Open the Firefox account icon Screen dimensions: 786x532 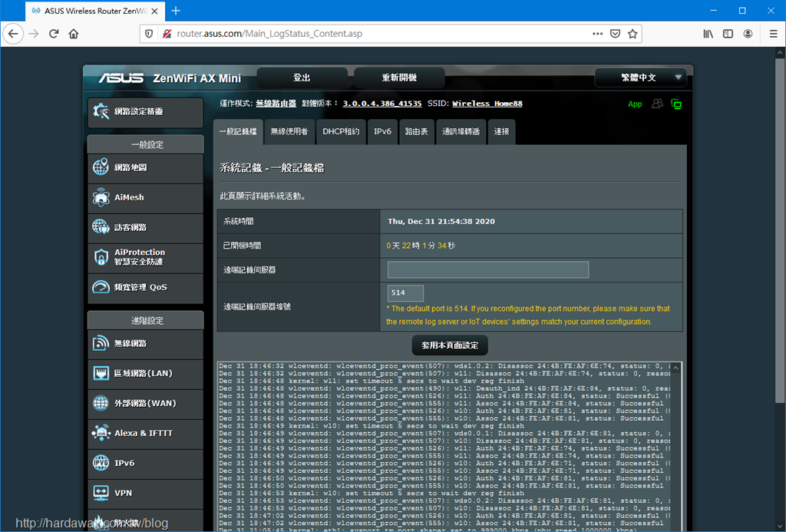[748, 34]
